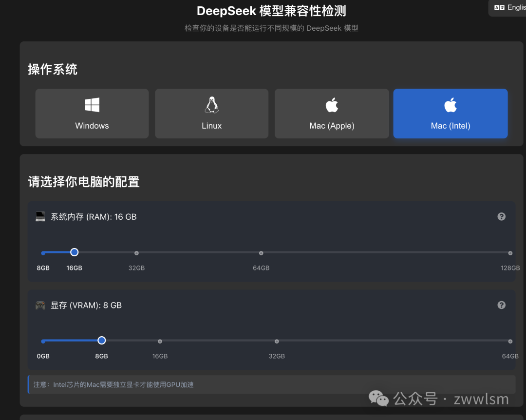Click the laptop icon beside 系统内存 (RAM)
The height and width of the screenshot is (420, 526).
[40, 216]
